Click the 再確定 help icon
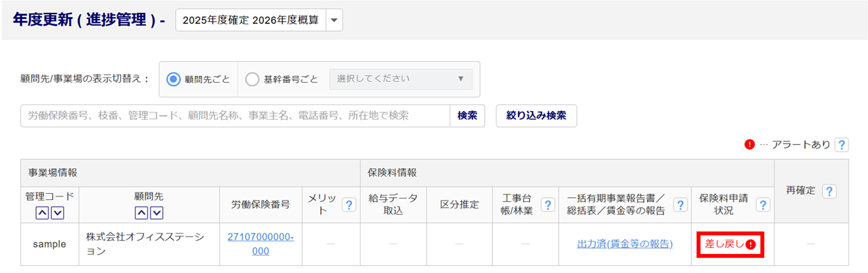 pyautogui.click(x=829, y=192)
